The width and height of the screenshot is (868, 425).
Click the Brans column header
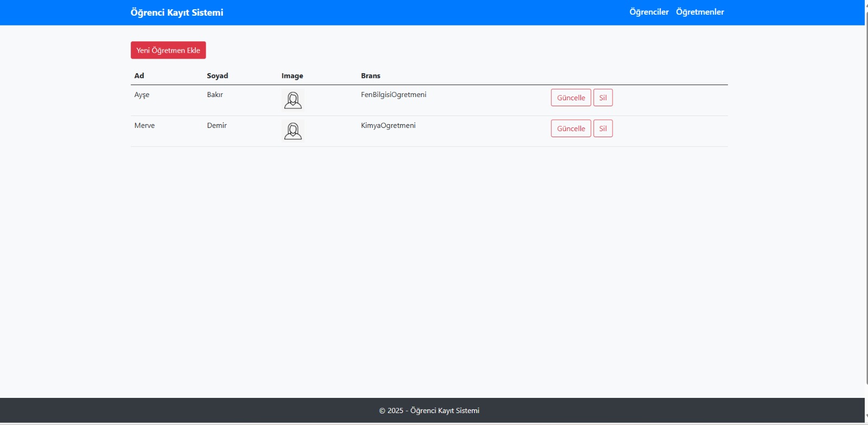click(x=371, y=76)
